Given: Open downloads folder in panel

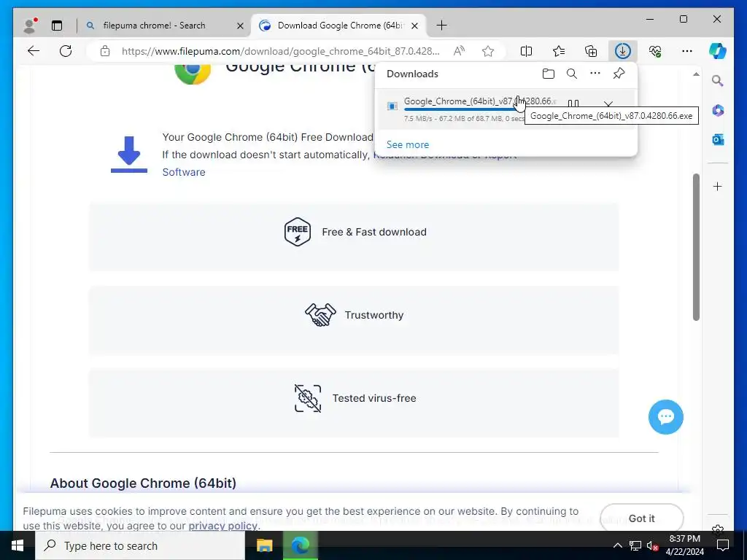Looking at the screenshot, I should pyautogui.click(x=549, y=74).
